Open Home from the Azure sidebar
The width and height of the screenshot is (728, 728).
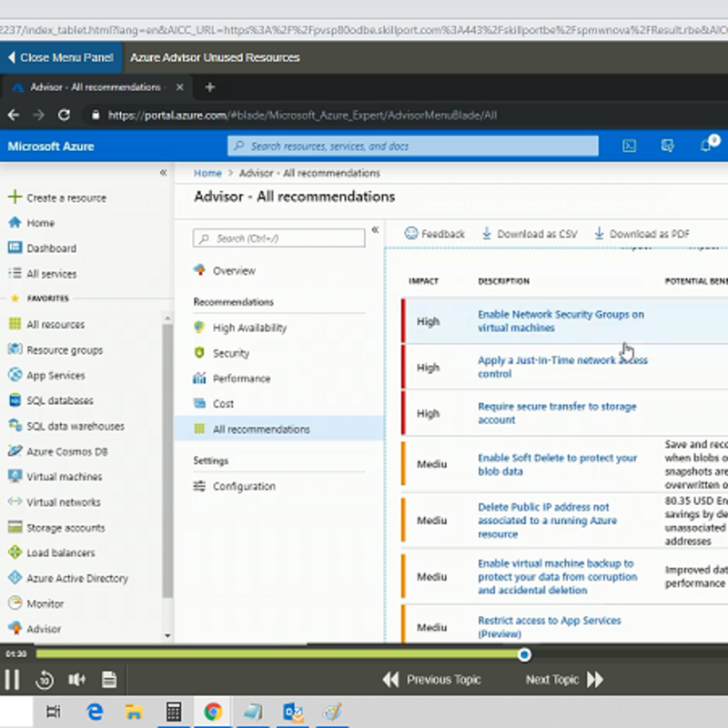[32, 223]
